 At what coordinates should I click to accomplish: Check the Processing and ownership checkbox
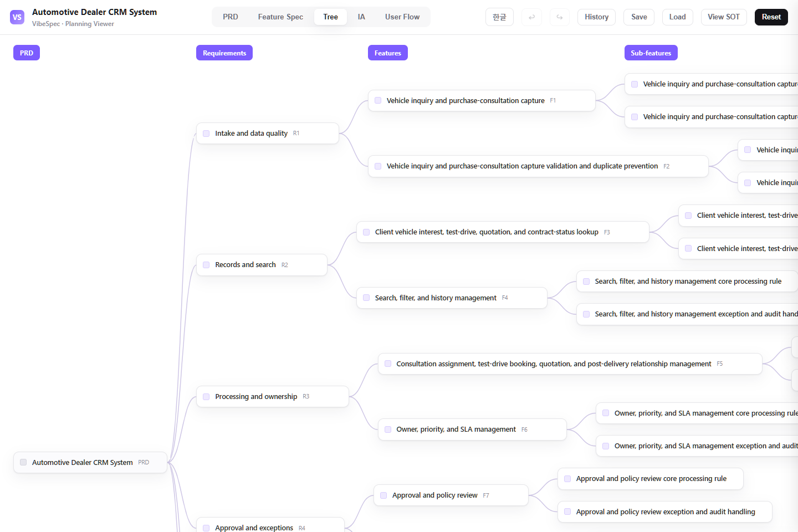click(x=206, y=397)
